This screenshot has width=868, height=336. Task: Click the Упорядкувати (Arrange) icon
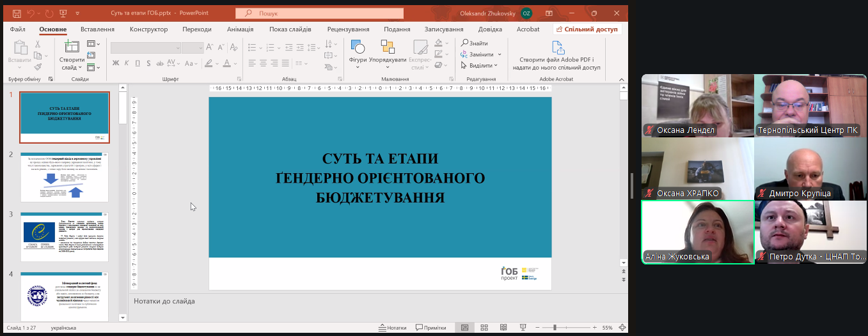[x=388, y=48]
